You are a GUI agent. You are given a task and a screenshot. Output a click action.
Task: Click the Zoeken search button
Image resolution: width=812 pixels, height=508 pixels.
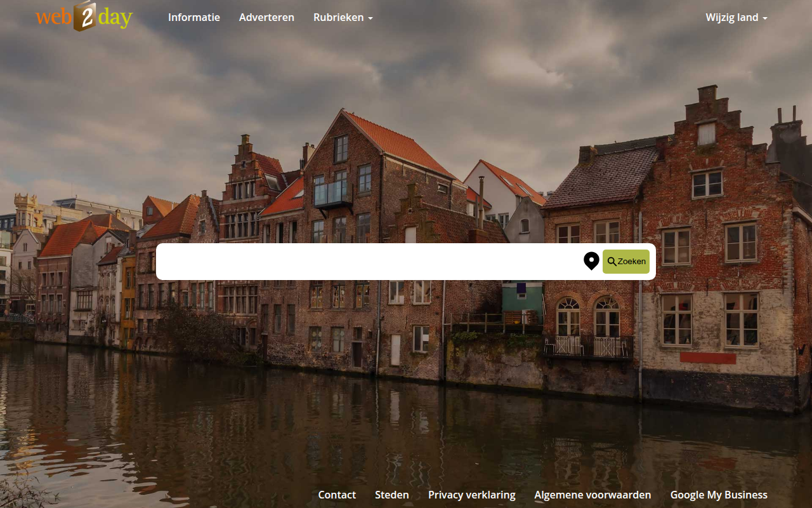coord(626,262)
